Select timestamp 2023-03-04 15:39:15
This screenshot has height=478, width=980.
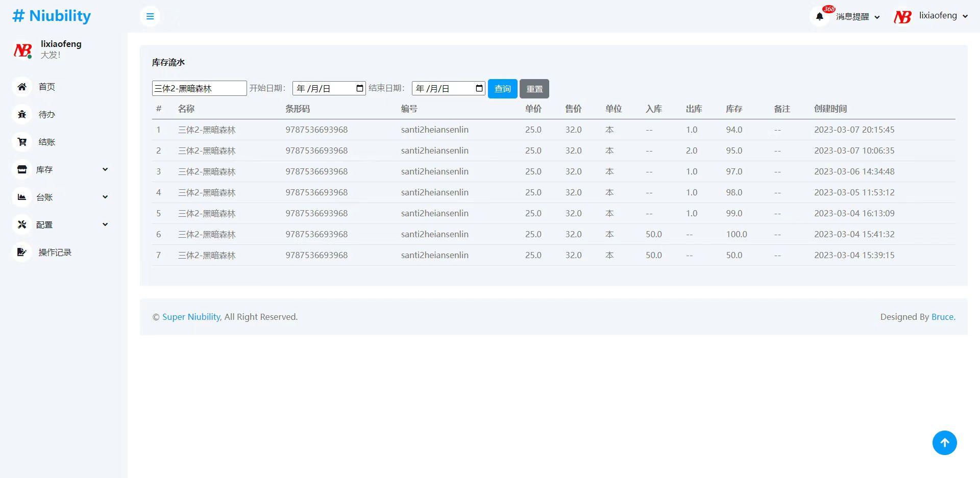tap(854, 255)
